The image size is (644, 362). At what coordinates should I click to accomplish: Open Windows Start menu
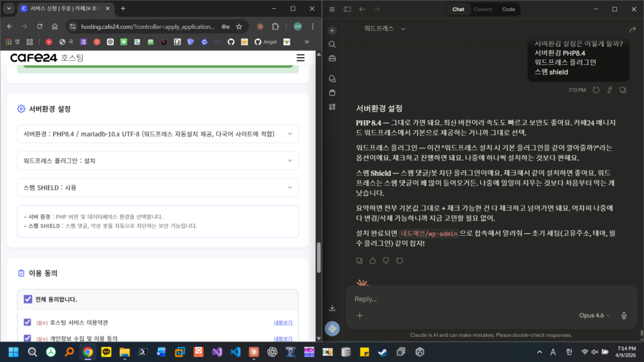point(14,352)
